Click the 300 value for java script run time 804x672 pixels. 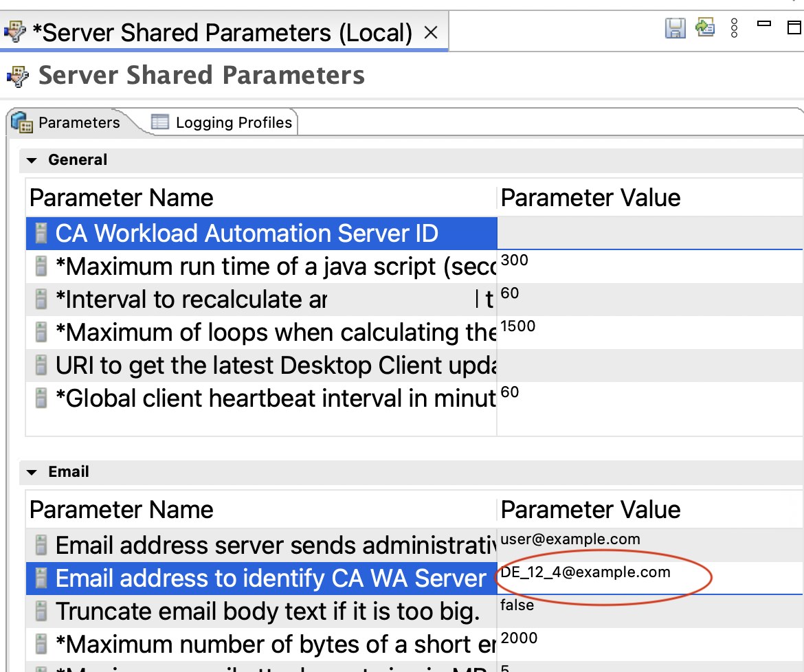[x=514, y=260]
